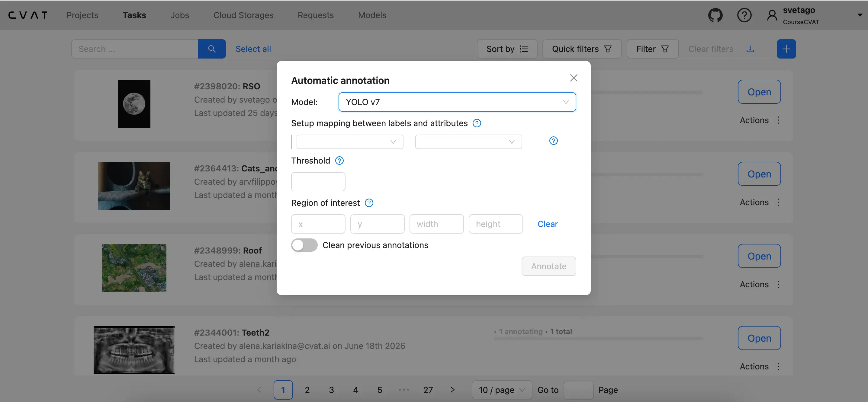The image size is (868, 402).
Task: Open the second label mapping dropdown
Action: tap(469, 142)
